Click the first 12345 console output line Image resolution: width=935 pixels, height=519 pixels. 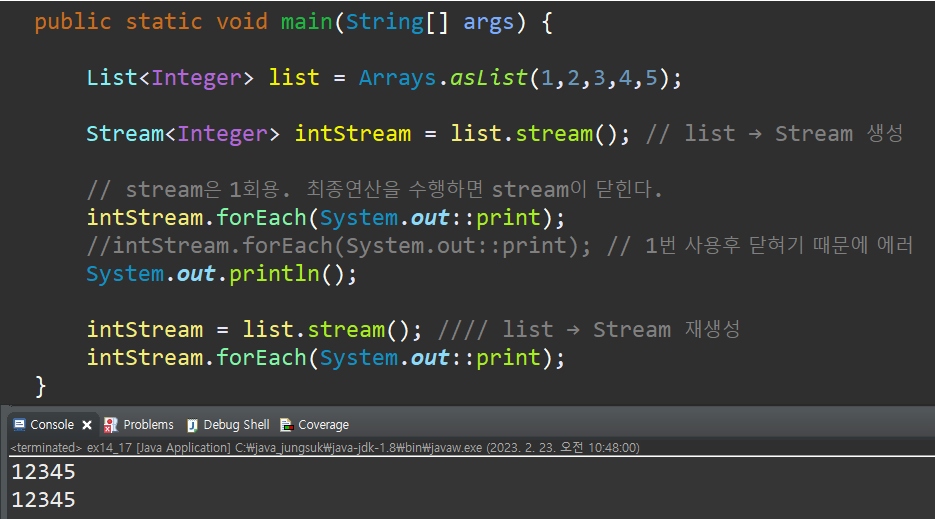pos(44,472)
